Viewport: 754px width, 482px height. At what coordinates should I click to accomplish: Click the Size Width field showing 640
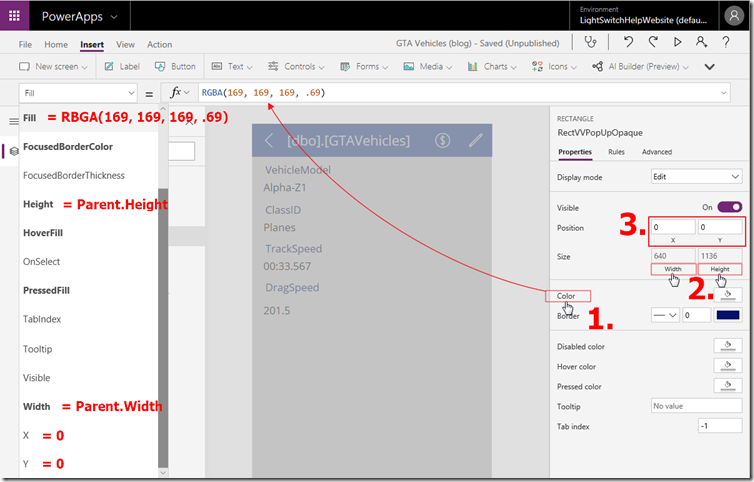coord(673,255)
